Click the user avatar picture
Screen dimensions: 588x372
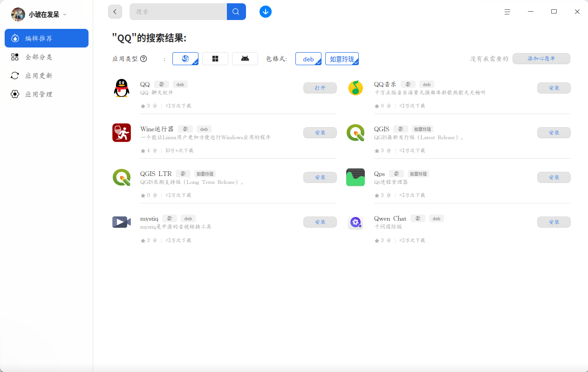coord(18,14)
